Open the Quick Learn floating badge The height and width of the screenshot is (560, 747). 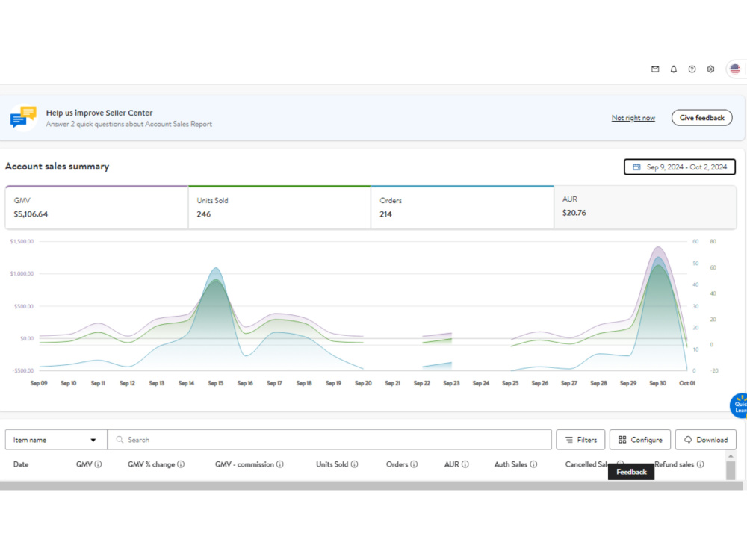pos(739,406)
